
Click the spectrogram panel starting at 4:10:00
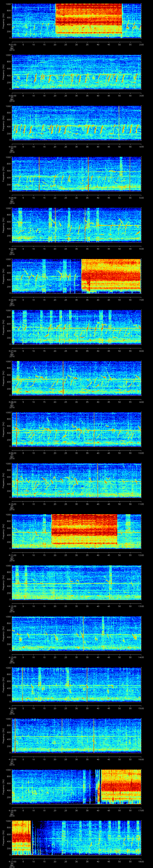coord(77,480)
